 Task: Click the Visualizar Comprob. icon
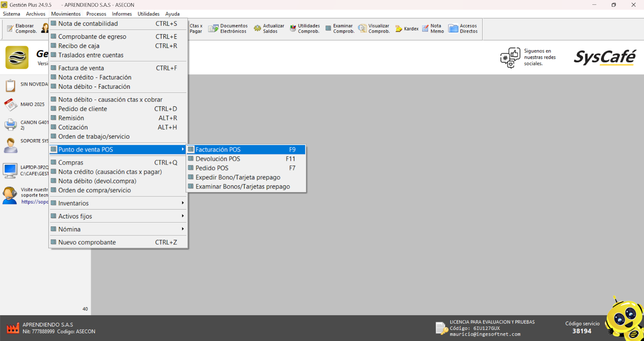click(363, 29)
